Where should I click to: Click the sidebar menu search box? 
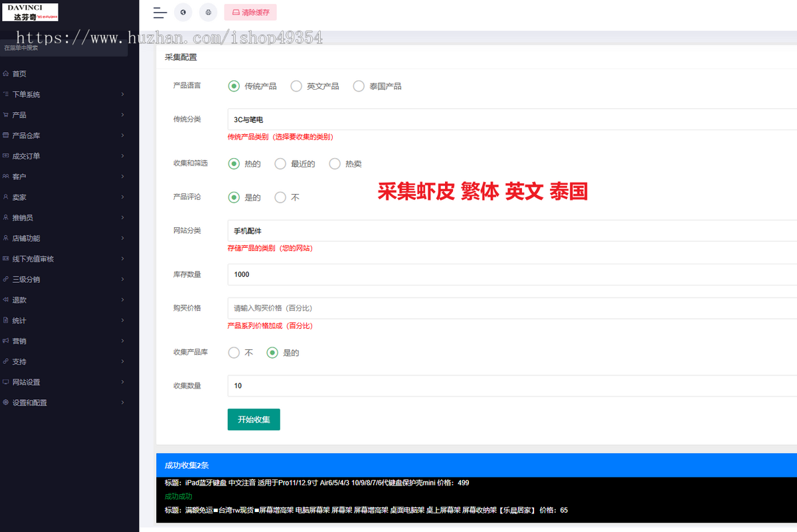pos(64,48)
